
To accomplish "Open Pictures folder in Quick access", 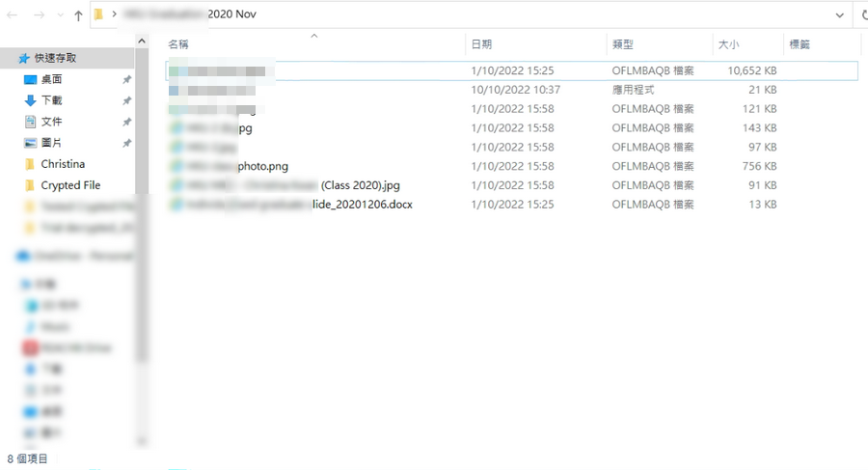I will (x=30, y=143).
